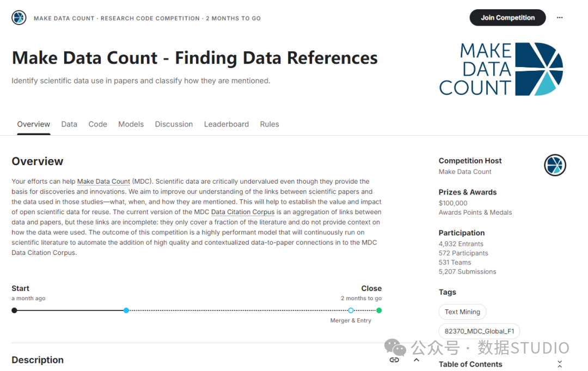Viewport: 588px width, 371px height.
Task: Copy Description section link via chain icon
Action: pos(394,360)
